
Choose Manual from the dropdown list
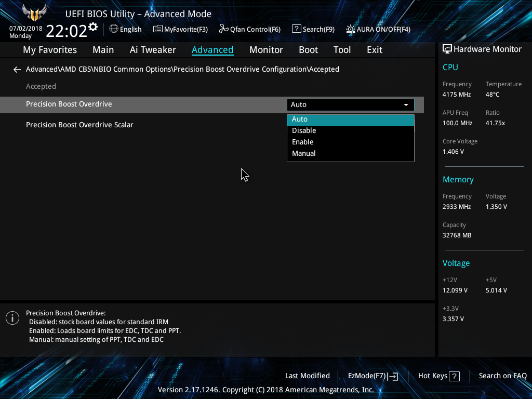351,153
